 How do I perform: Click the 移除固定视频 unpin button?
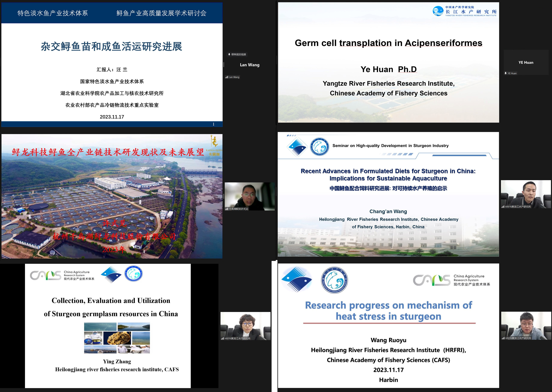[x=237, y=54]
